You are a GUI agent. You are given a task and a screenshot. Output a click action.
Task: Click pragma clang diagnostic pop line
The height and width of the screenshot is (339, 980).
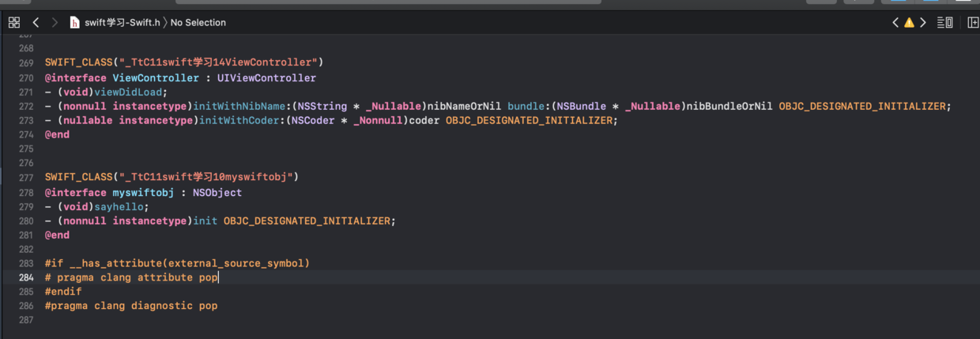click(x=131, y=306)
